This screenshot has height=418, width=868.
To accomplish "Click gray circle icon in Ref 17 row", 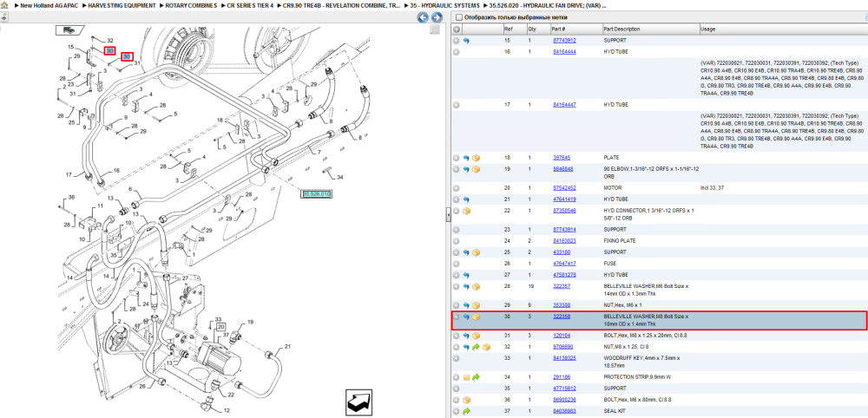I will 457,104.
